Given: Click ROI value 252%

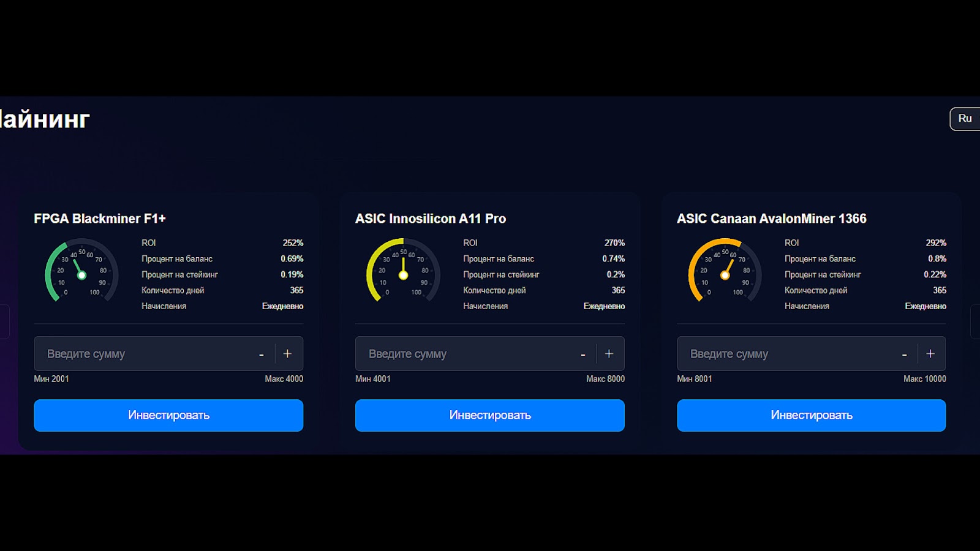Looking at the screenshot, I should pyautogui.click(x=293, y=243).
